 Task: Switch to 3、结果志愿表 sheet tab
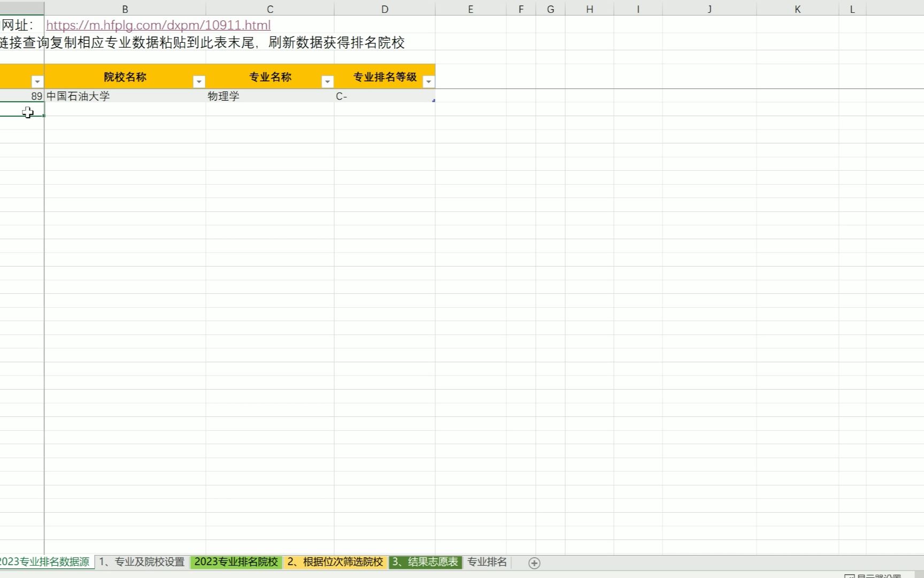point(425,562)
